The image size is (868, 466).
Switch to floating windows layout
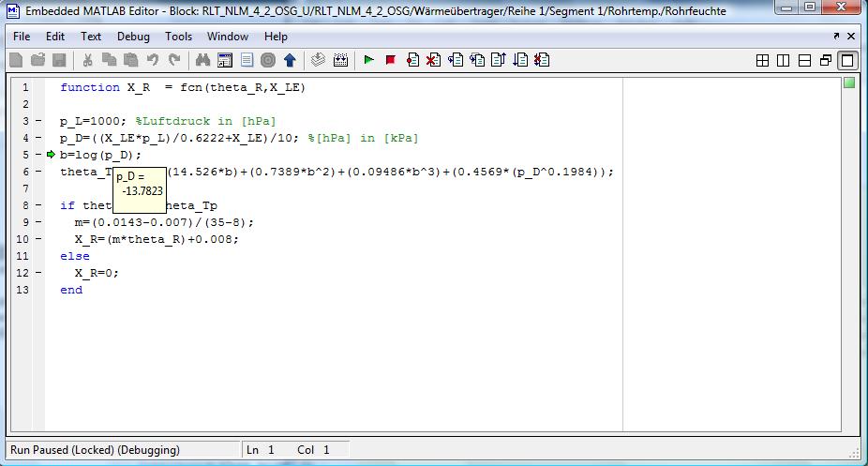(x=826, y=60)
